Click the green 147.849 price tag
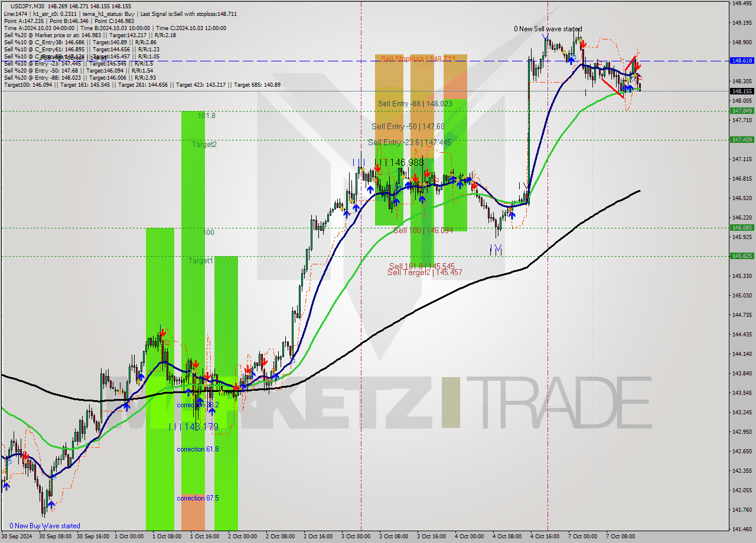 pyautogui.click(x=742, y=110)
